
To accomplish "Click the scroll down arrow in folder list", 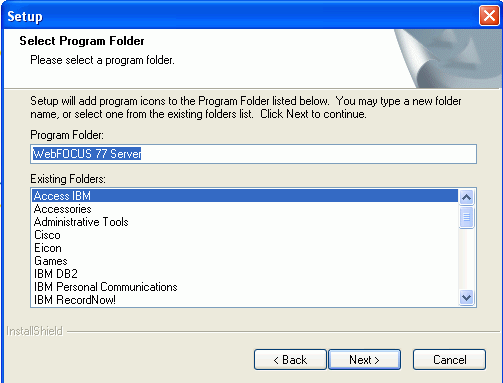I will click(466, 297).
